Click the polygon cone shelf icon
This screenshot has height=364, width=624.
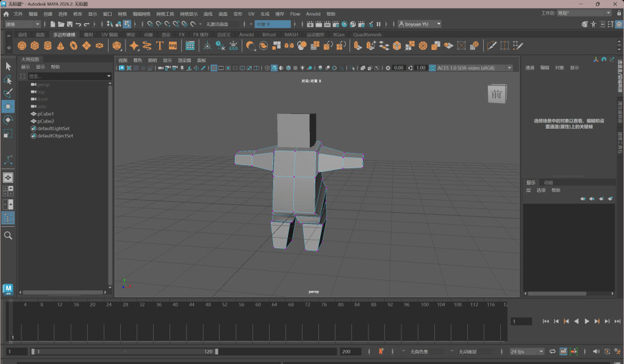(60, 46)
